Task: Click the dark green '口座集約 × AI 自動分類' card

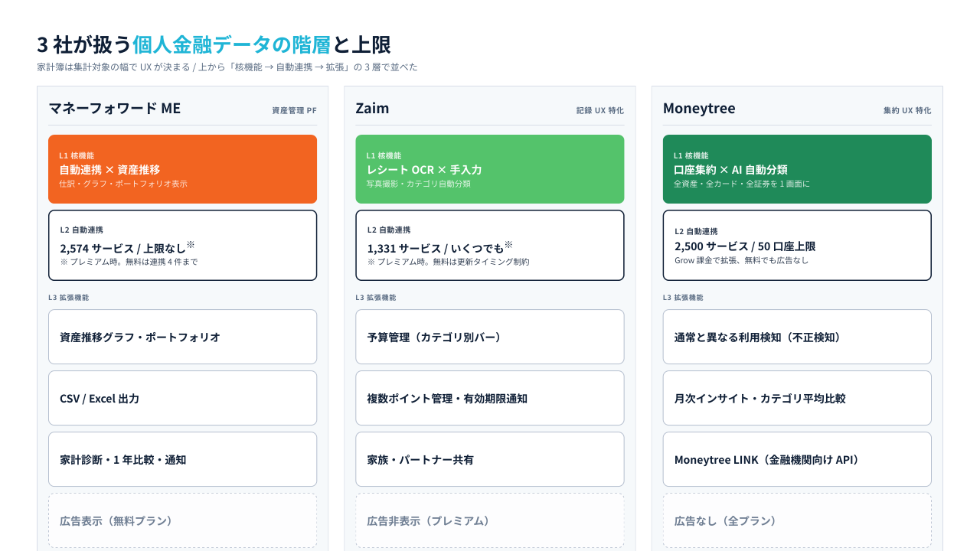Action: [x=797, y=169]
